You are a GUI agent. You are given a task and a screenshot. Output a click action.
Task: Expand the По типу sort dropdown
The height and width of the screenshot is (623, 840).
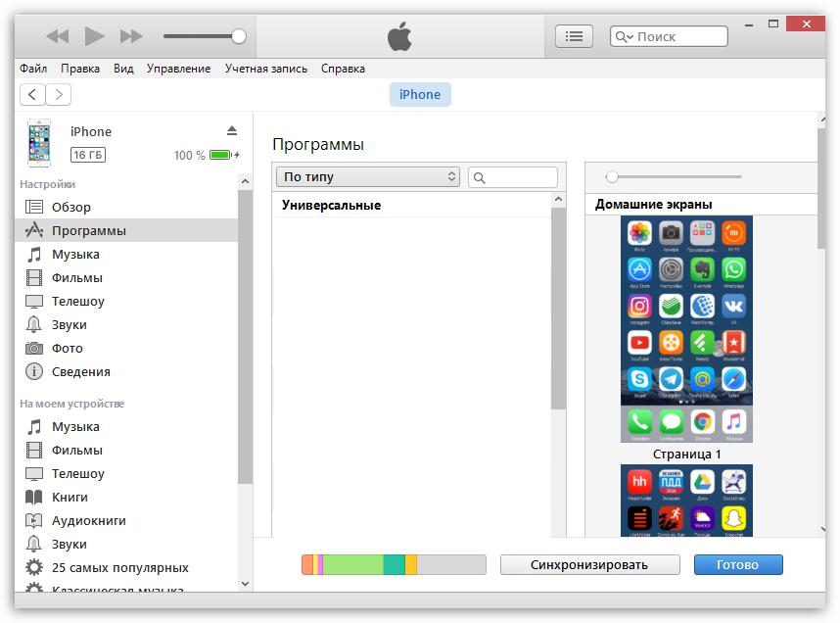[368, 176]
